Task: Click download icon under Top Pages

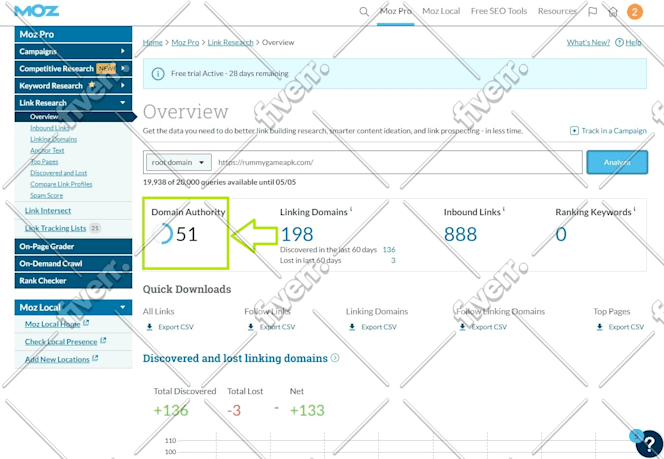Action: pyautogui.click(x=599, y=327)
